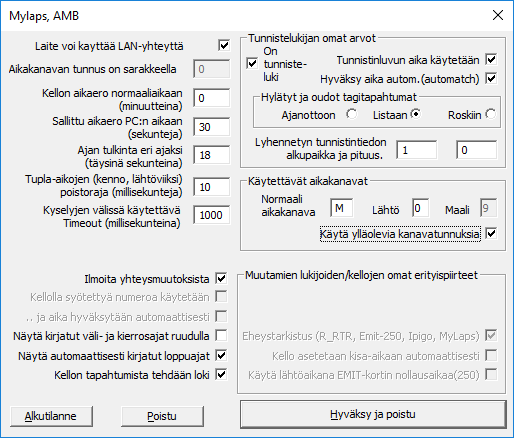Viewport: 514px width, 438px height.
Task: Toggle 'Tunnistinluvun aika käytetään' checkbox
Action: [x=491, y=59]
